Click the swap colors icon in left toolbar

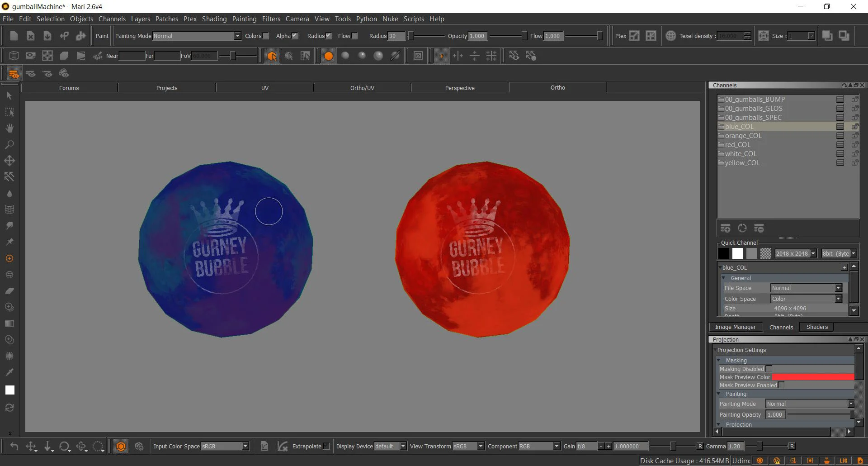point(9,408)
